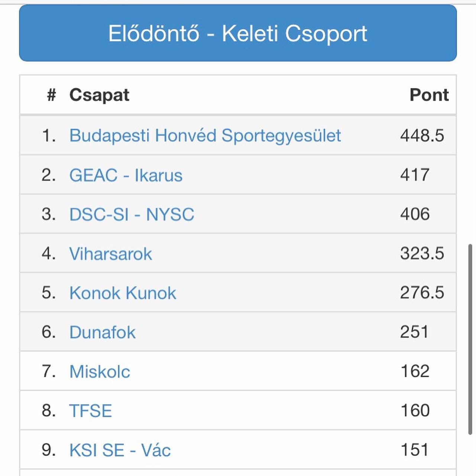Screen dimensions: 476x476
Task: Click rank number 5 in table
Action: [49, 293]
